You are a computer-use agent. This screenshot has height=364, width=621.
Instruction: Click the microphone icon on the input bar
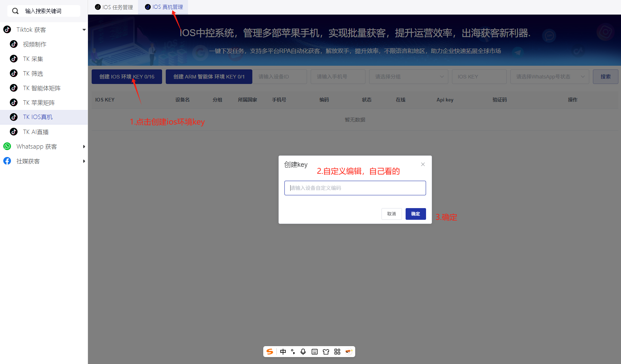pyautogui.click(x=303, y=352)
